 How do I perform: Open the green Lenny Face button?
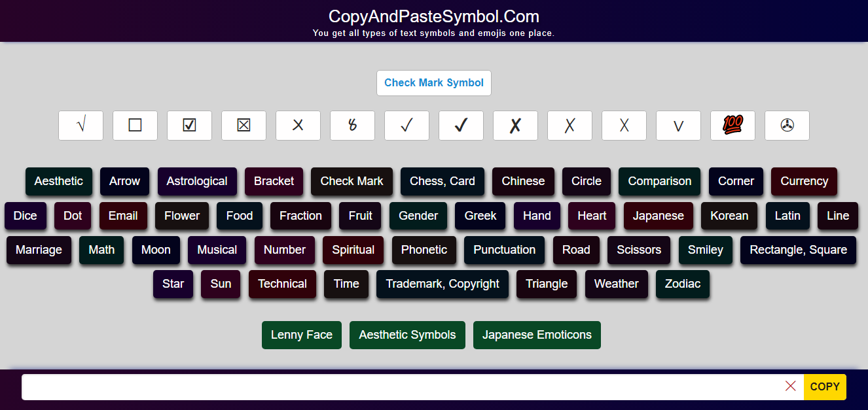[302, 335]
